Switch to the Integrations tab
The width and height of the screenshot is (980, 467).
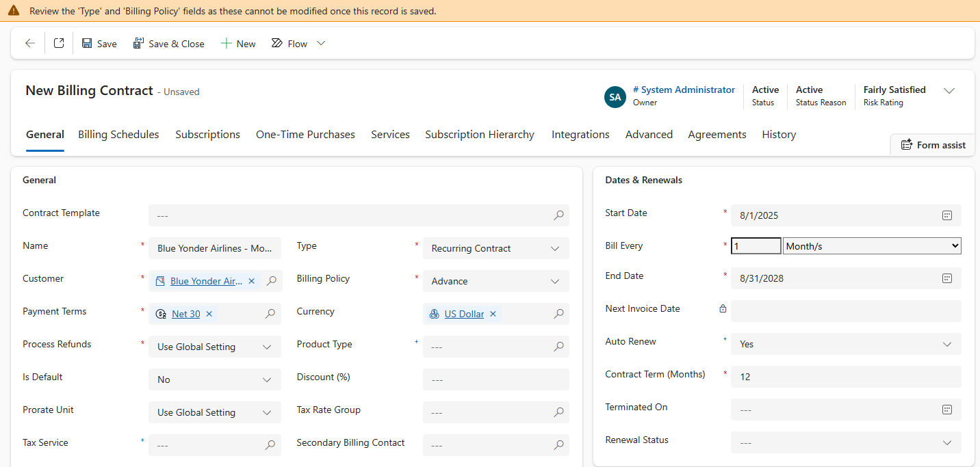pos(580,135)
